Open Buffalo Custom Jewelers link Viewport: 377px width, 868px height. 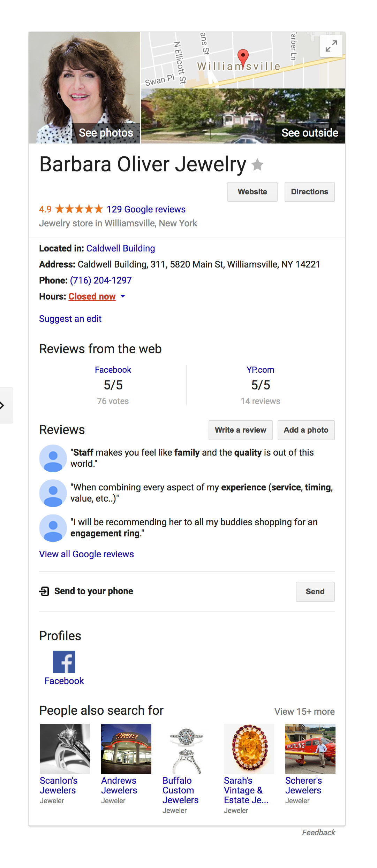[181, 790]
